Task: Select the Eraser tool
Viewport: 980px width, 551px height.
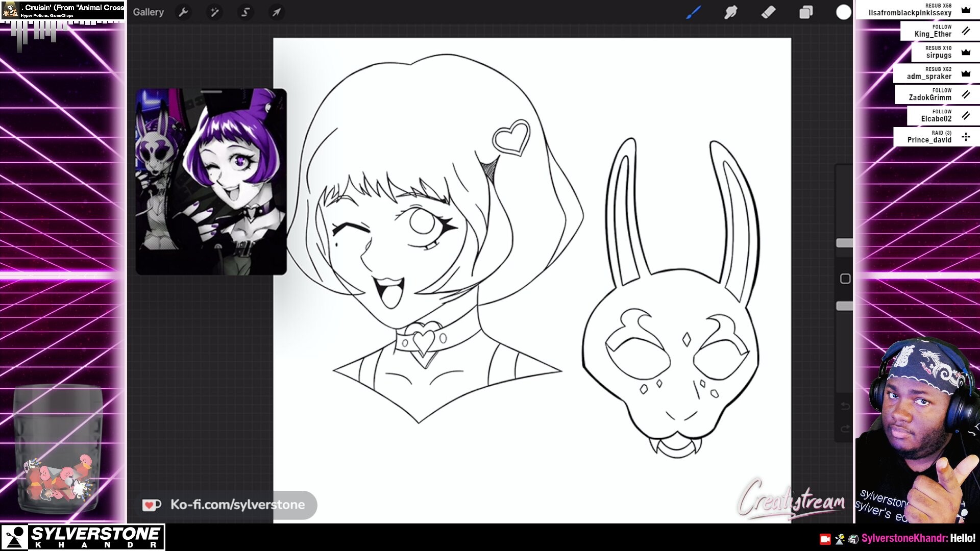Action: (x=768, y=12)
